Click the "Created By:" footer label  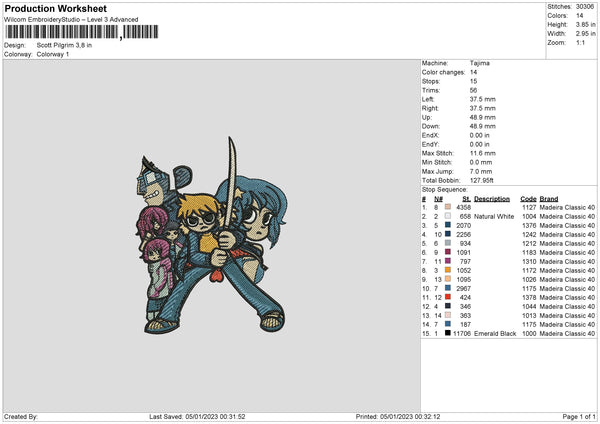click(x=21, y=417)
